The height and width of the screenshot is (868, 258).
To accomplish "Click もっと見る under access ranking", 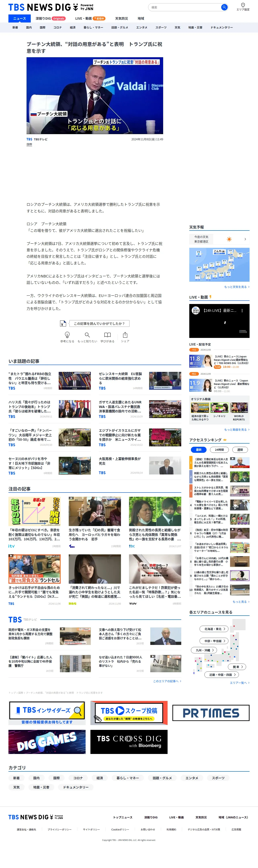I will coord(241,602).
